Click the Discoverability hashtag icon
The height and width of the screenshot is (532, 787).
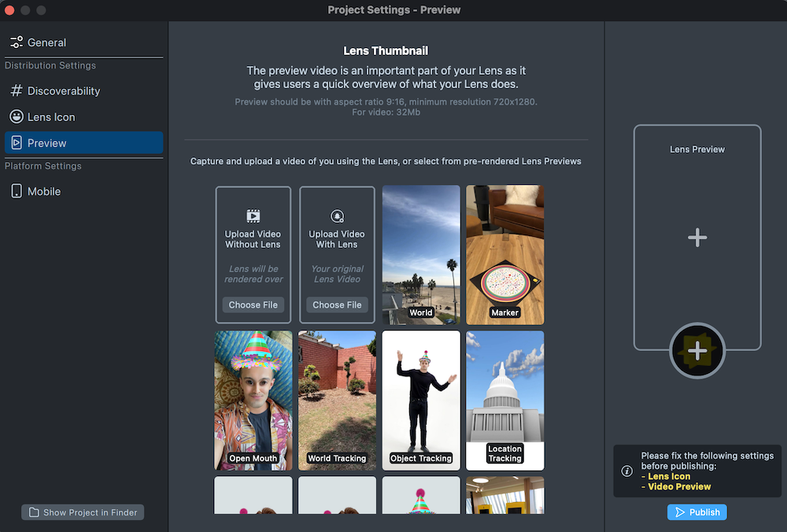[x=17, y=91]
